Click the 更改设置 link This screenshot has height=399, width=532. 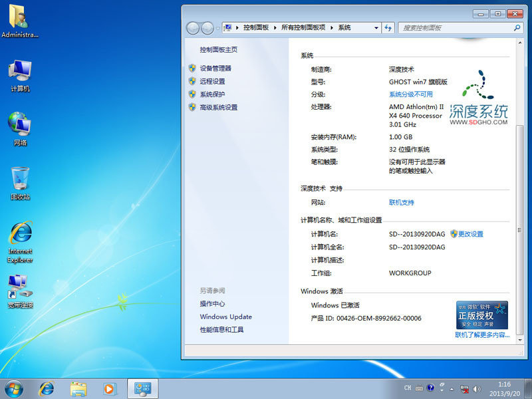pos(470,234)
